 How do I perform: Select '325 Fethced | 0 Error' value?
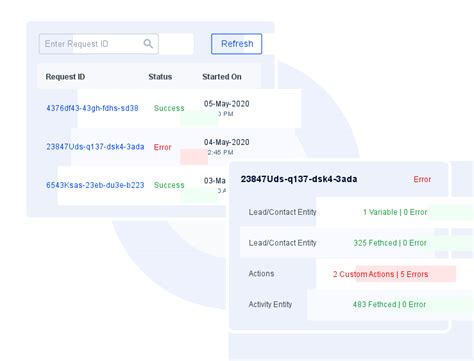click(x=390, y=243)
